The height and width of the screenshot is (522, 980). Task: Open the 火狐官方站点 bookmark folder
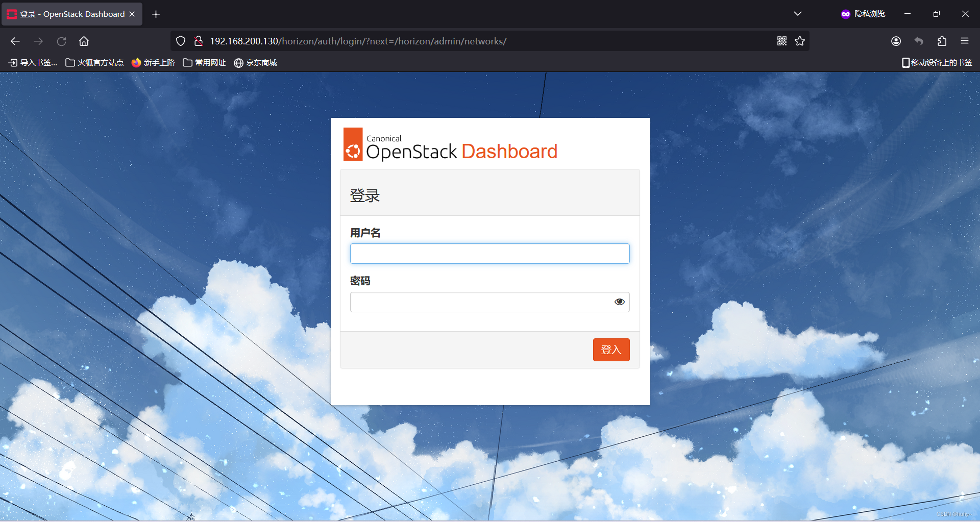[x=95, y=63]
